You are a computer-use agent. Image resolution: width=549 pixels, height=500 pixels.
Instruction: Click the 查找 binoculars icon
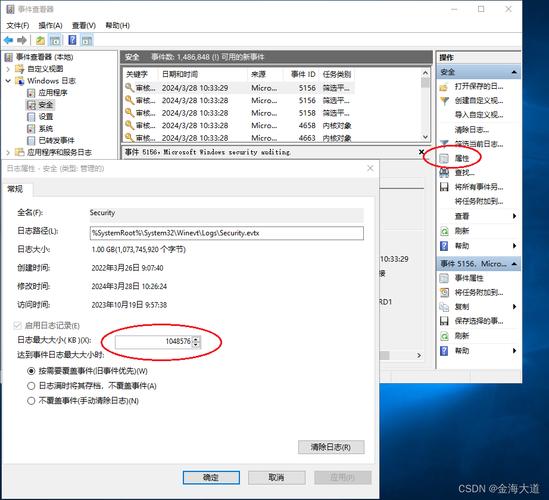(444, 173)
